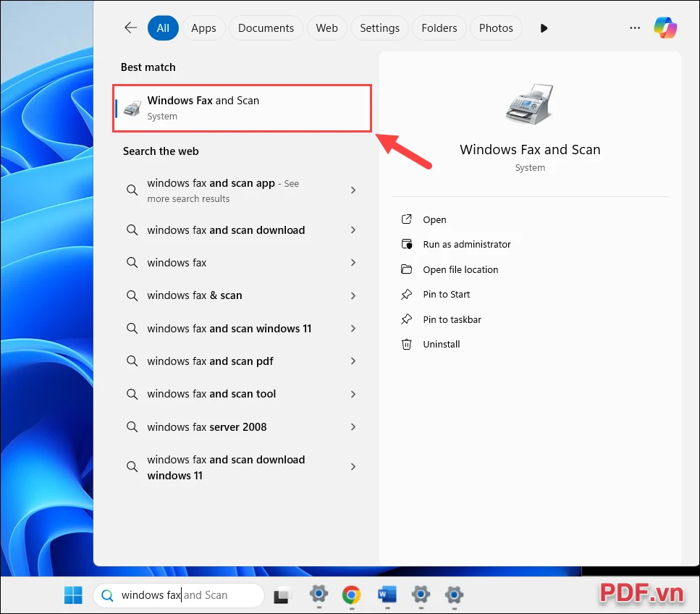Click the Uninstall trash icon
Image resolution: width=700 pixels, height=614 pixels.
(x=406, y=344)
